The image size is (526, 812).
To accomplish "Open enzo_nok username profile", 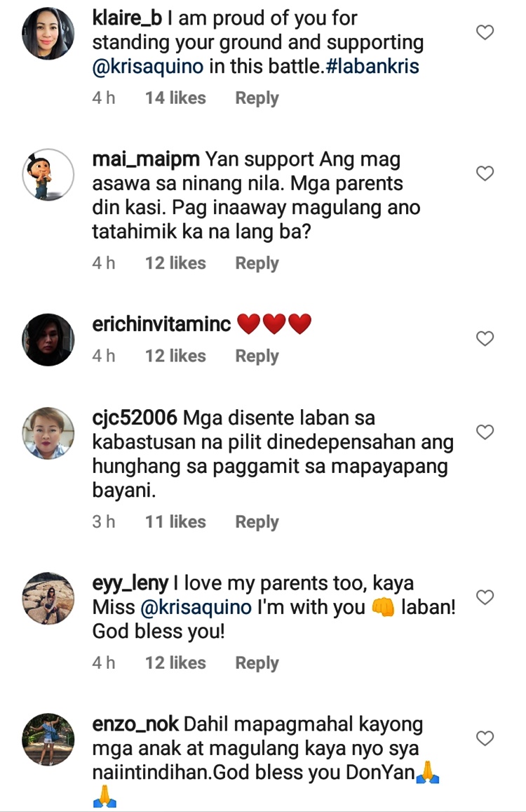I will (135, 724).
